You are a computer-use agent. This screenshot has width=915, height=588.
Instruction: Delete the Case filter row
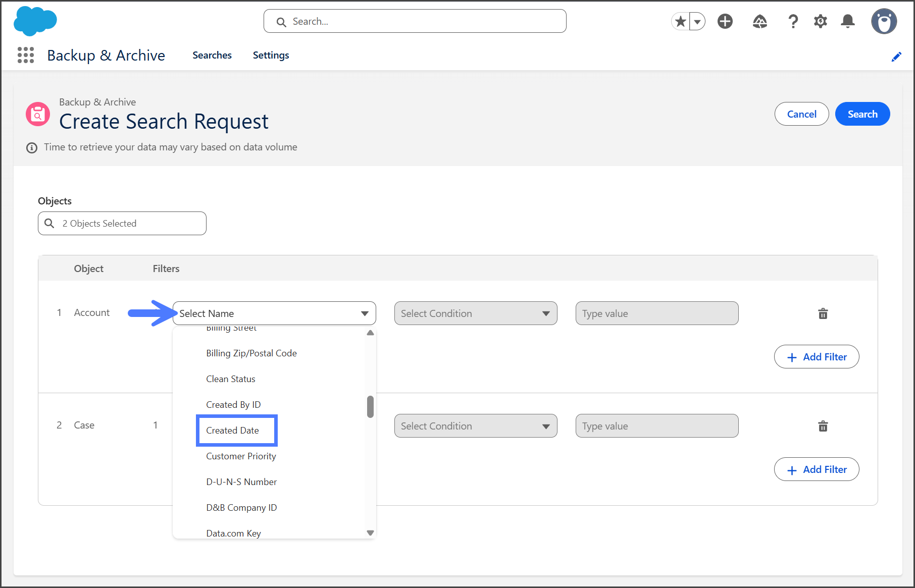pyautogui.click(x=823, y=426)
